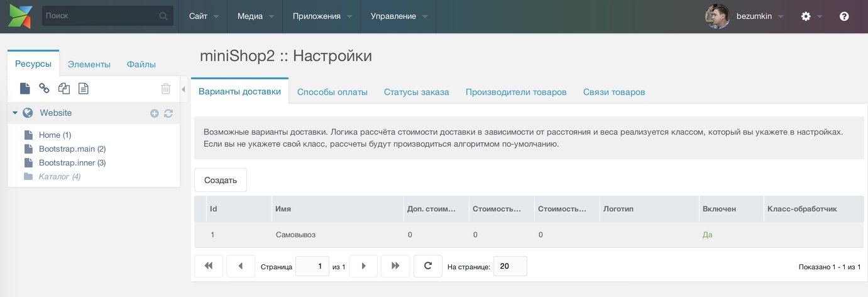Open Сайт menu dropdown arrow
The height and width of the screenshot is (297, 868).
pyautogui.click(x=216, y=17)
